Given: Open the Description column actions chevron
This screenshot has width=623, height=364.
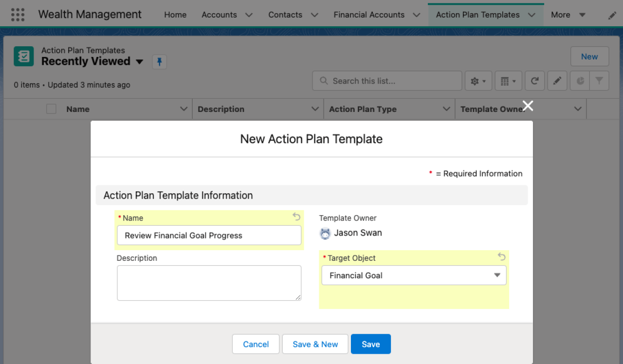Looking at the screenshot, I should 315,109.
